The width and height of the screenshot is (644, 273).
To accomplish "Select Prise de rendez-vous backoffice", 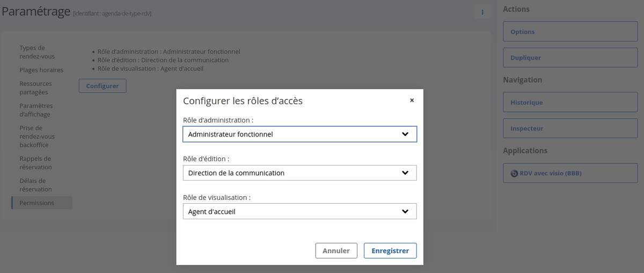I will pos(37,136).
